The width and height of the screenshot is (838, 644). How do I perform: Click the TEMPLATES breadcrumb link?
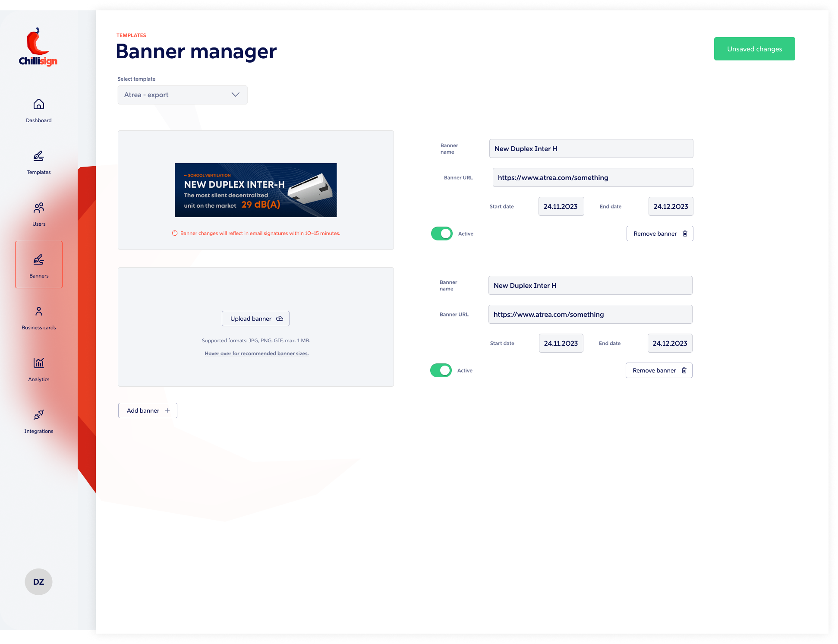[x=131, y=35]
